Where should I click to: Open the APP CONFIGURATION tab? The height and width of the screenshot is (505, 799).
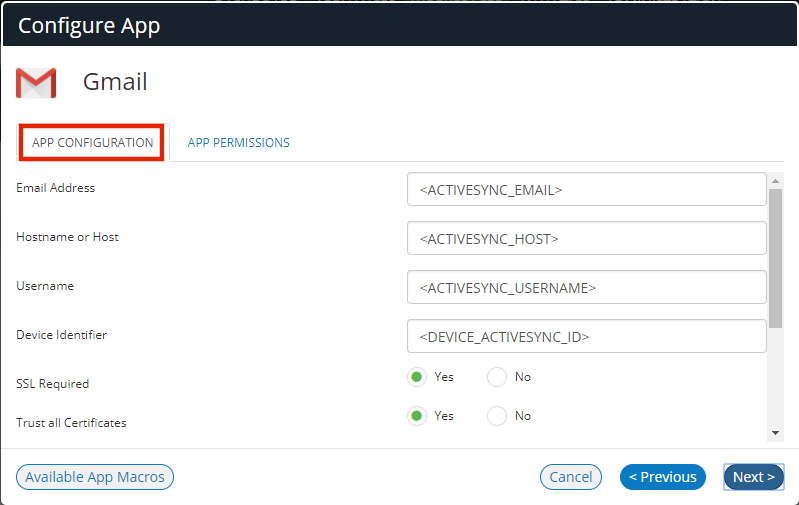[92, 143]
